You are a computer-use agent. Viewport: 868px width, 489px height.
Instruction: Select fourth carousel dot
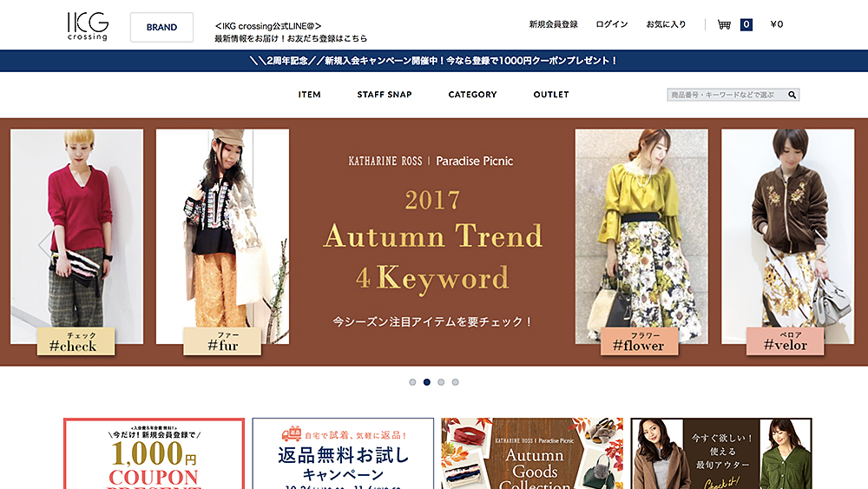(455, 382)
